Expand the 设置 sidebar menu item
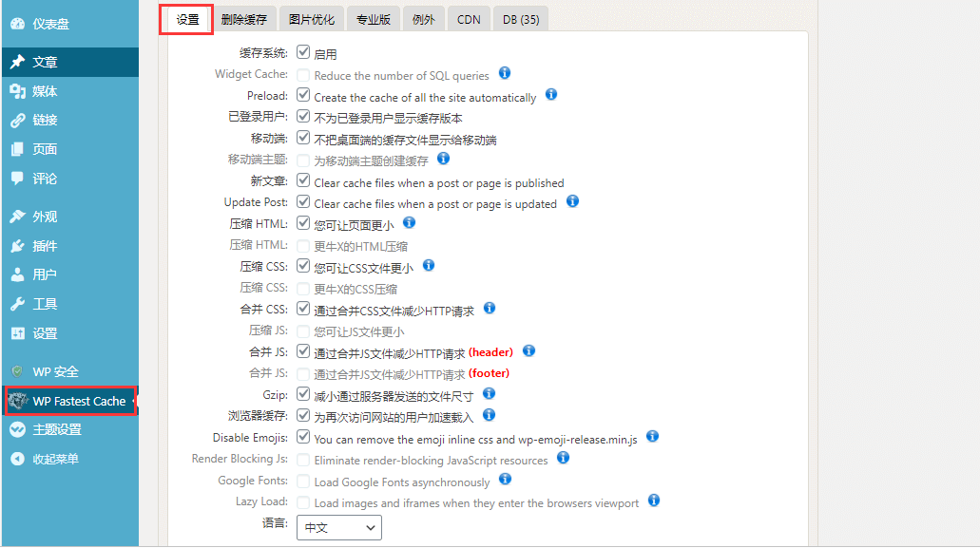This screenshot has width=980, height=548. tap(45, 333)
